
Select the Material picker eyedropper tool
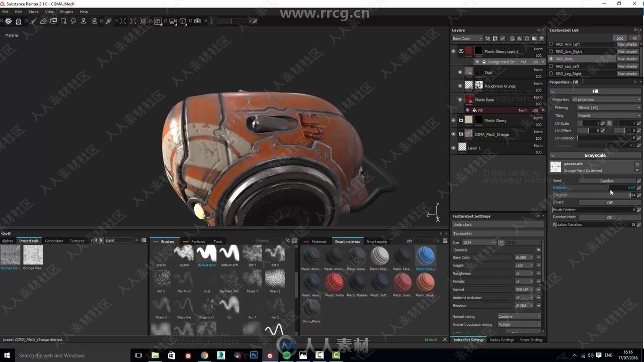click(108, 21)
